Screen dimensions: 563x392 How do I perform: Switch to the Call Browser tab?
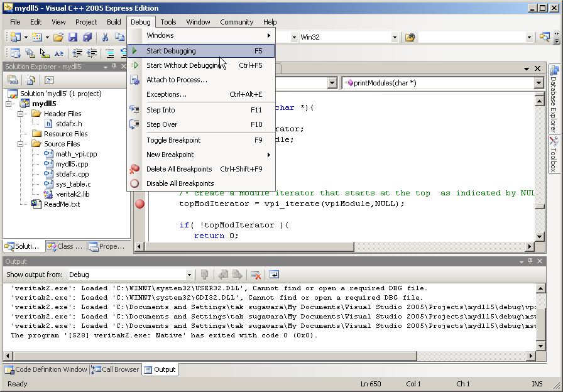coord(115,369)
